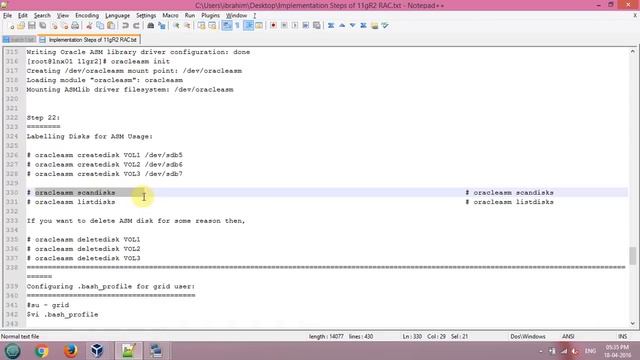The width and height of the screenshot is (640, 360).
Task: Open Replace with the toolbar icon
Action: pyautogui.click(x=162, y=26)
